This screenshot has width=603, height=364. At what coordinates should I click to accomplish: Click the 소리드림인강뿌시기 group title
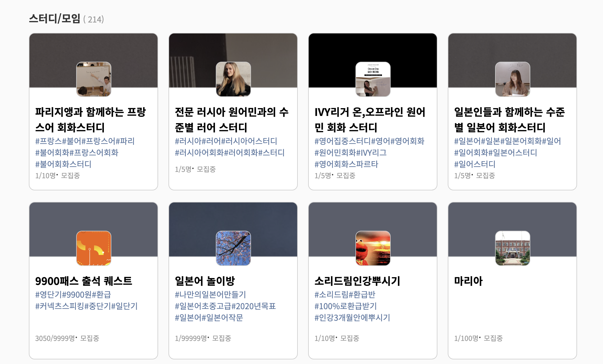[357, 281]
